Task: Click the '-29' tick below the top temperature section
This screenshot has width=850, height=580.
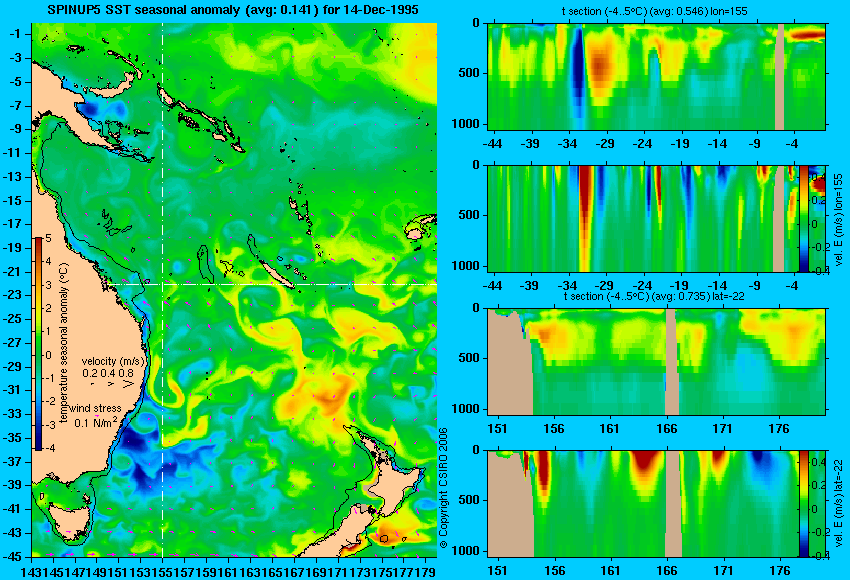Action: tap(605, 144)
